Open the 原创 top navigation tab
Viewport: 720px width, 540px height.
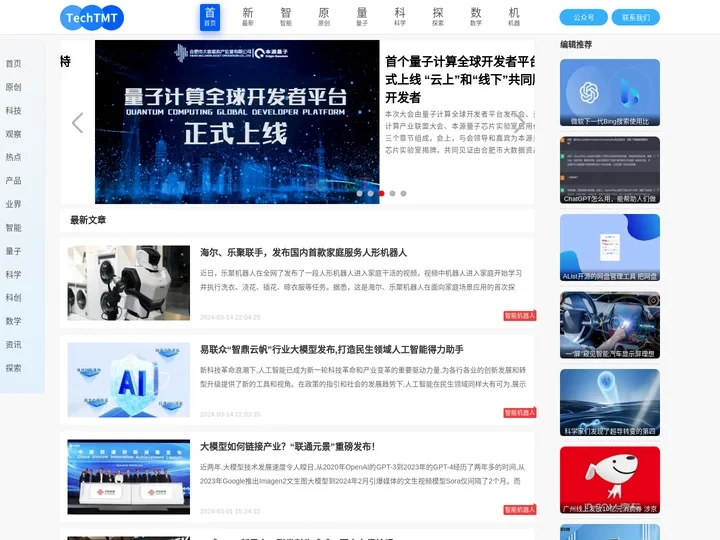point(324,17)
